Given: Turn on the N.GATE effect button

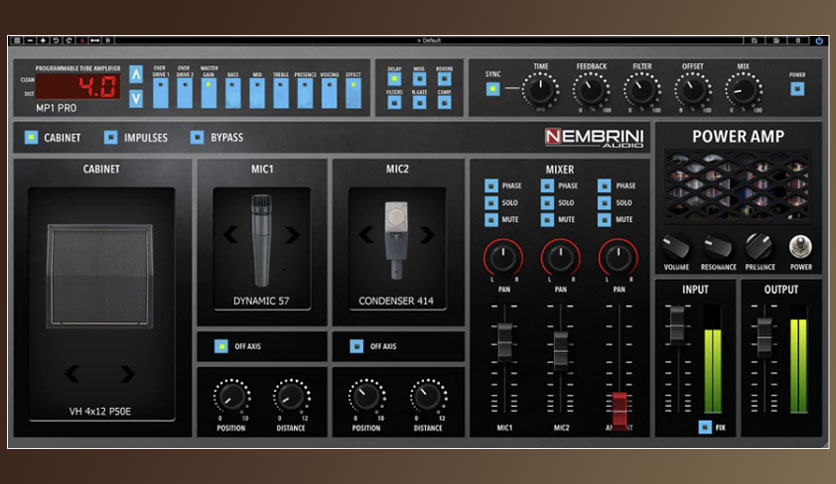Looking at the screenshot, I should click(419, 102).
